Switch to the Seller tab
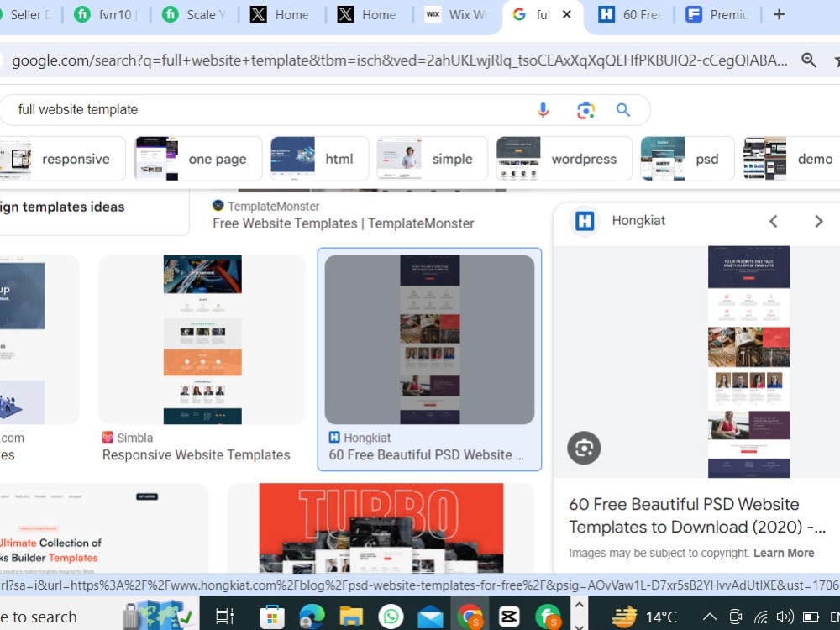 pos(28,14)
